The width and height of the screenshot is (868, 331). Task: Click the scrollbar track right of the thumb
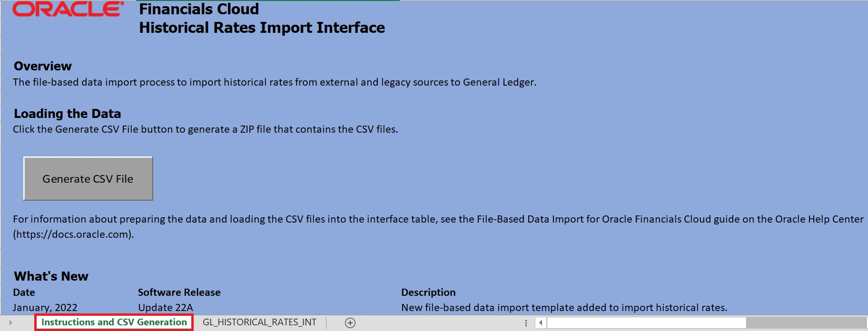[804, 323]
